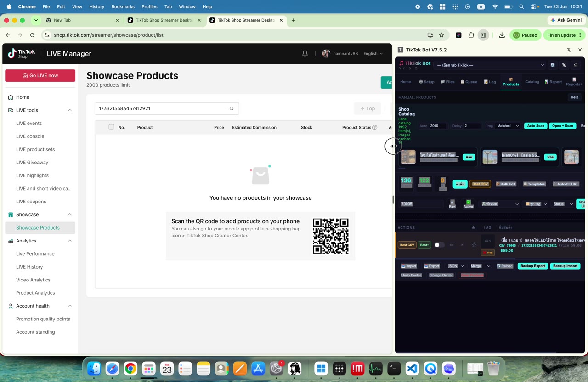The width and height of the screenshot is (588, 382).
Task: Click the Go LIVE now button
Action: [x=40, y=75]
